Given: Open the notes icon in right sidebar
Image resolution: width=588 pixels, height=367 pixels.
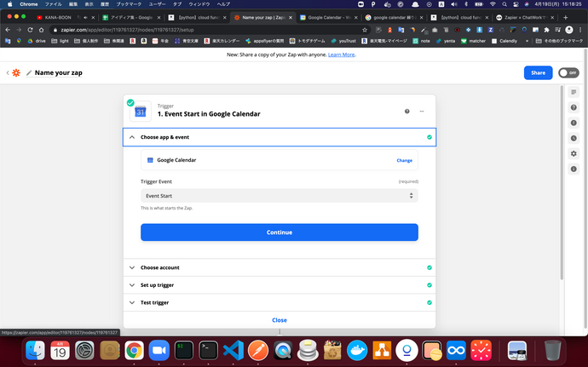Looking at the screenshot, I should click(574, 92).
